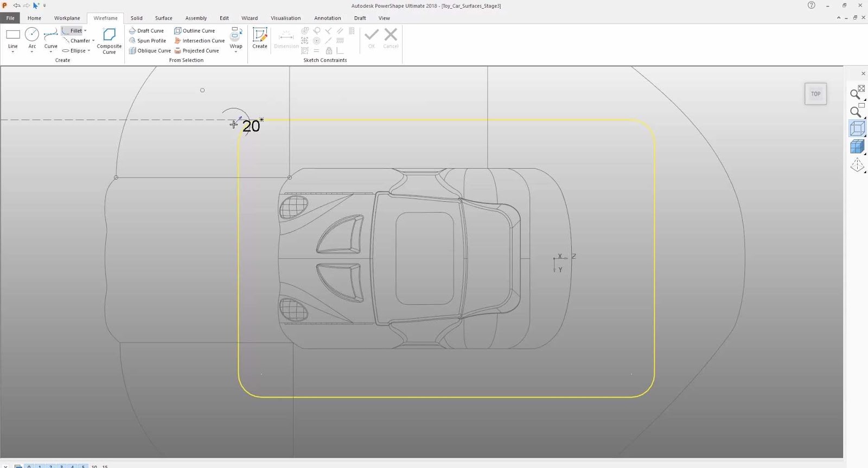Open the Annotation tab
This screenshot has height=468, width=868.
(328, 18)
